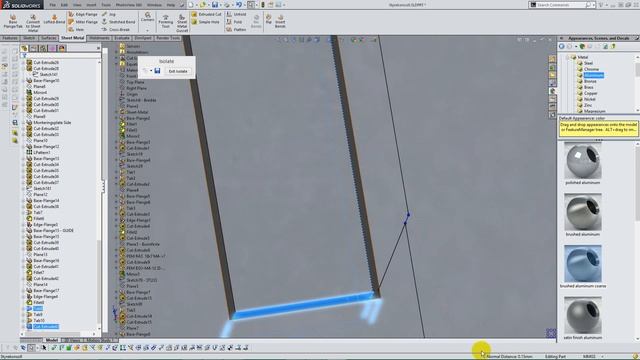This screenshot has width=640, height=360.
Task: Choose the Sketched Bend tool
Action: point(118,22)
